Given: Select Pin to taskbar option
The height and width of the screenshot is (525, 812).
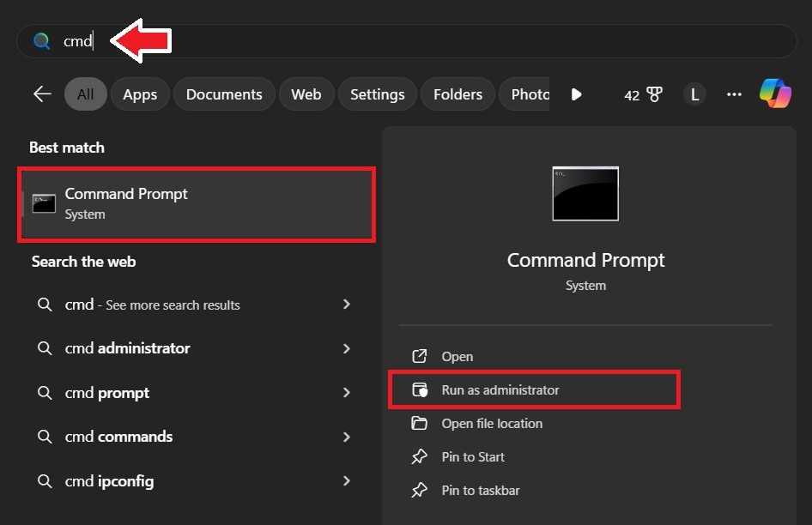Looking at the screenshot, I should (480, 491).
